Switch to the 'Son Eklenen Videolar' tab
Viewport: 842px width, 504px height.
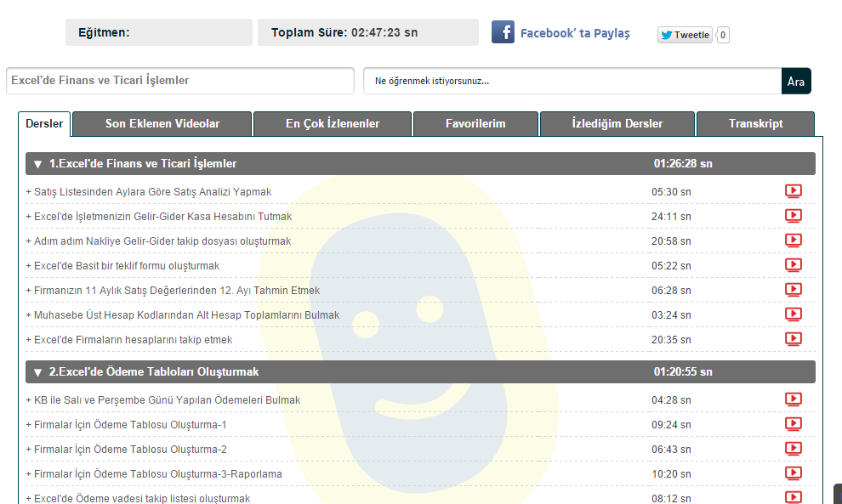point(162,124)
